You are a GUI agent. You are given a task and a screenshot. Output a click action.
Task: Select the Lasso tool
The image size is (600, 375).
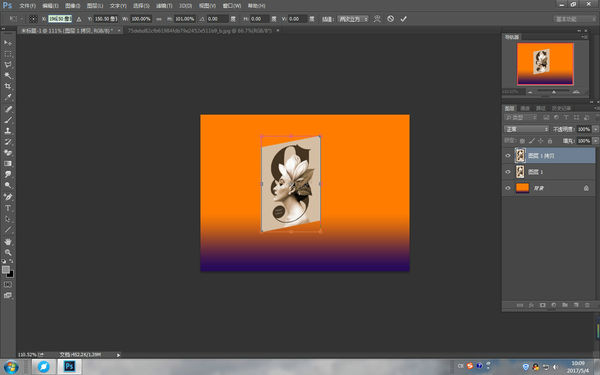point(8,65)
